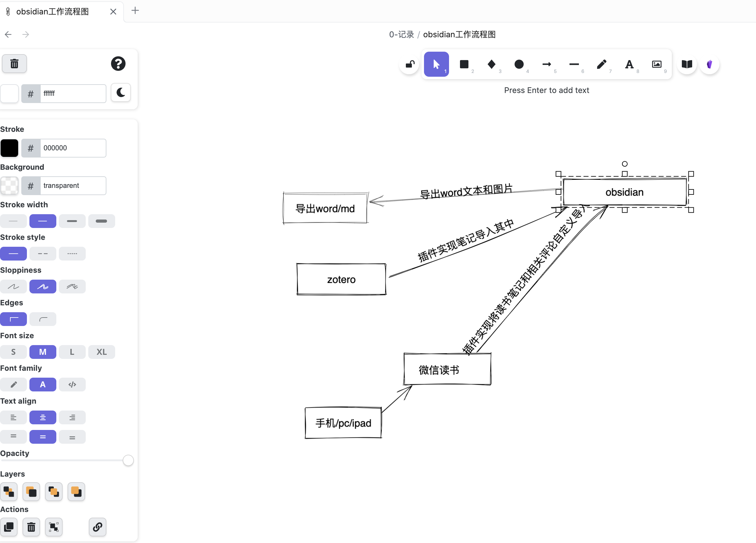Click the purple Obsidian crystal icon
This screenshot has width=756, height=543.
tap(709, 64)
